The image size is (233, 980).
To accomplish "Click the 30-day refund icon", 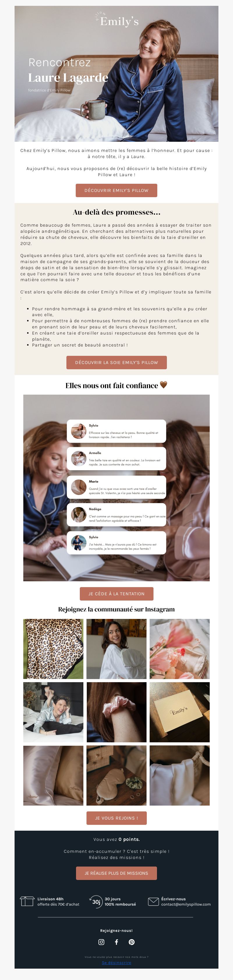I will pyautogui.click(x=96, y=902).
